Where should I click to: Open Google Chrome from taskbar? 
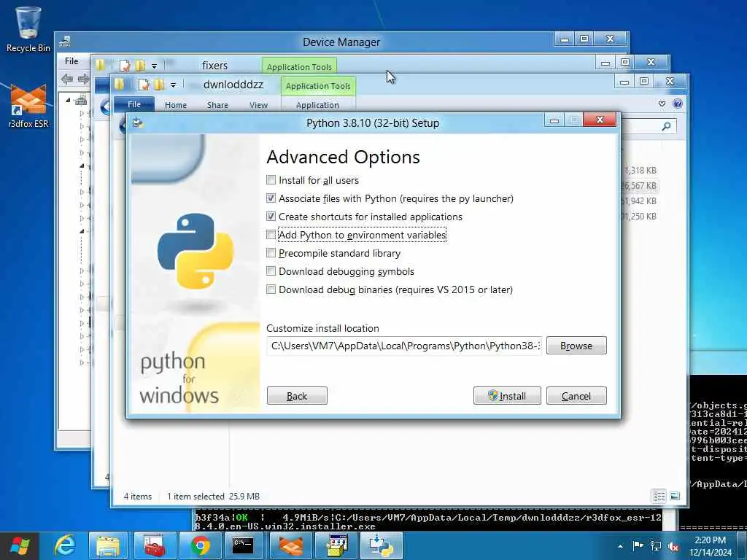[200, 545]
